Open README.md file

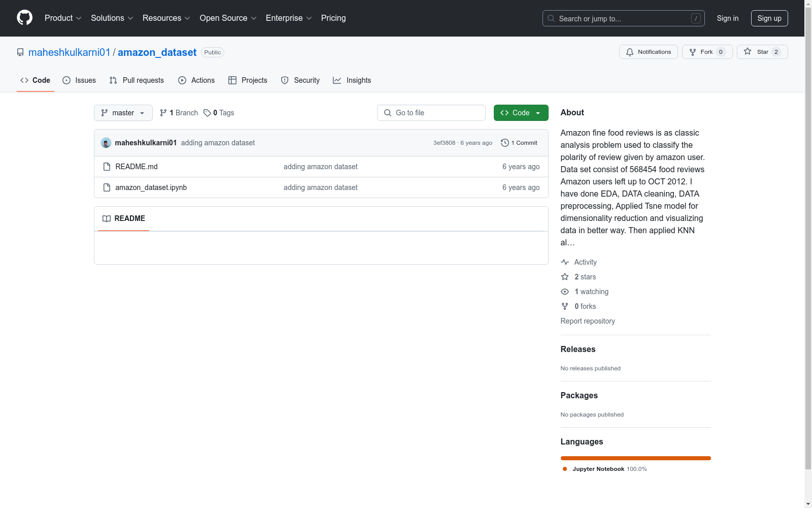(x=137, y=167)
